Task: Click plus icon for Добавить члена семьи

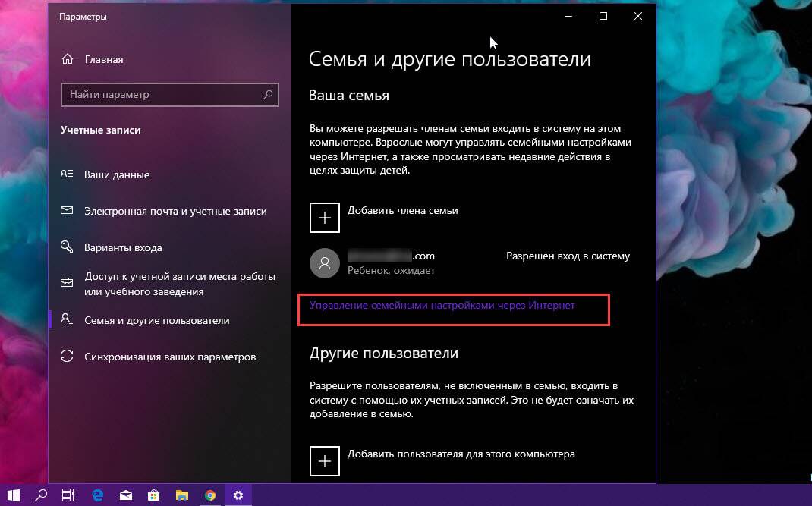Action: [325, 218]
